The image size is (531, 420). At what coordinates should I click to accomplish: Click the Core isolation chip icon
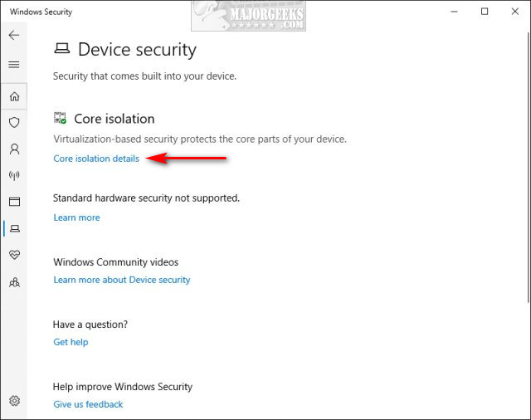tap(60, 119)
